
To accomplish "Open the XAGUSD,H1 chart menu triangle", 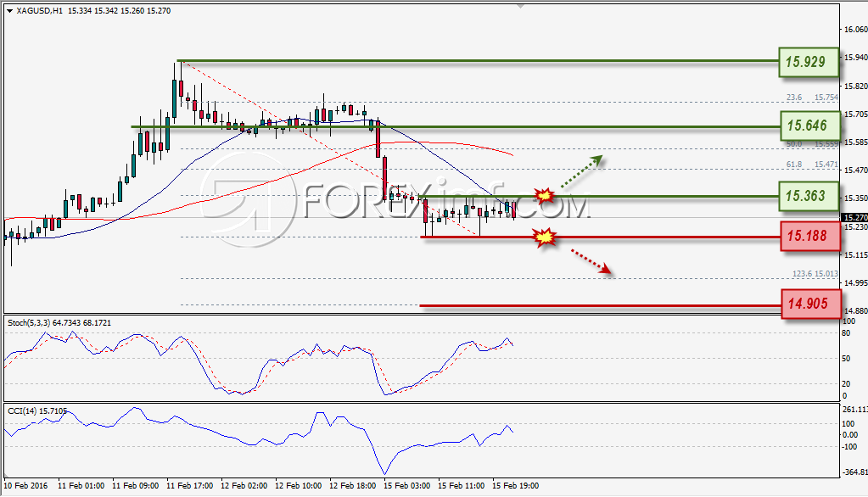I will [9, 10].
